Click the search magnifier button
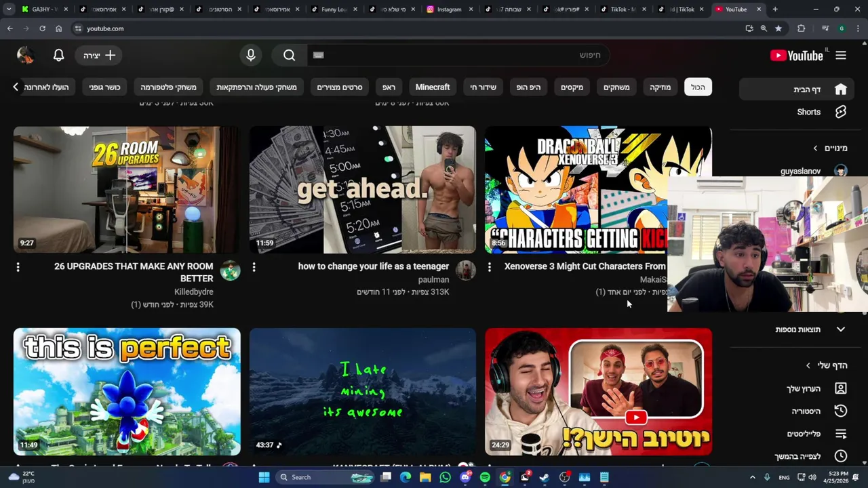The image size is (868, 488). (290, 56)
